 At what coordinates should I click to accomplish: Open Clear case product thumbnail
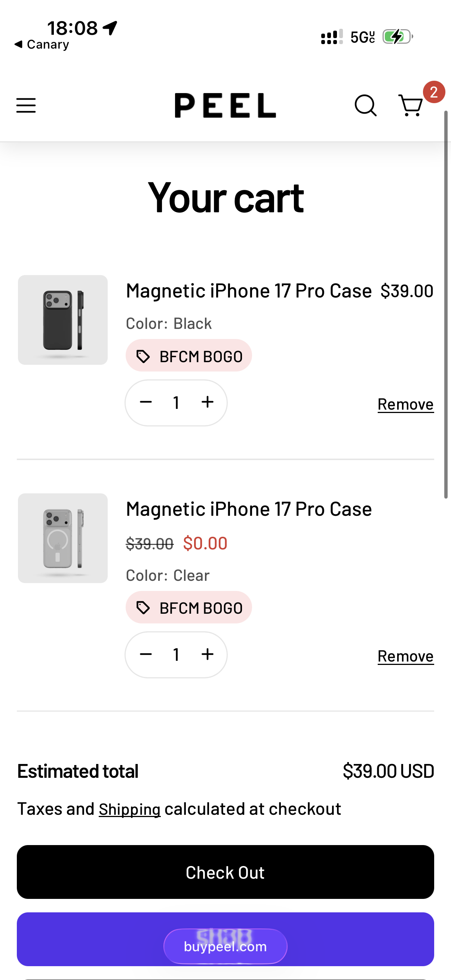tap(63, 538)
